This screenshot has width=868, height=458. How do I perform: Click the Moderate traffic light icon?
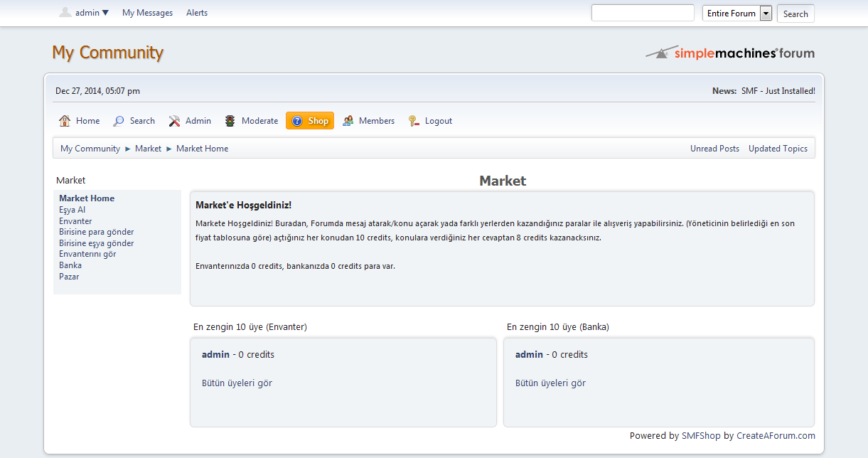[230, 121]
